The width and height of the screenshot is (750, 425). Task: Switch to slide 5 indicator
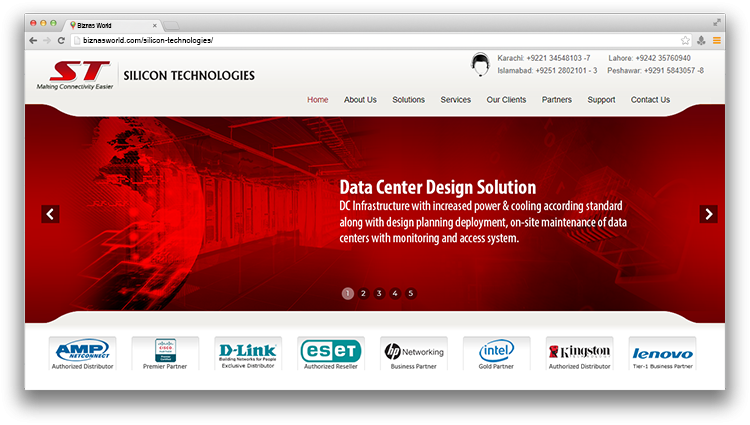(411, 293)
